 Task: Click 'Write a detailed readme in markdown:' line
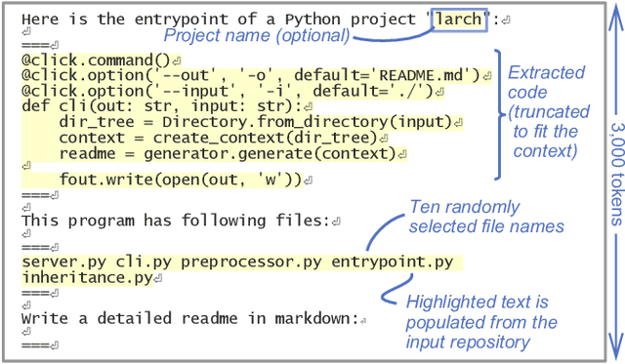190,318
